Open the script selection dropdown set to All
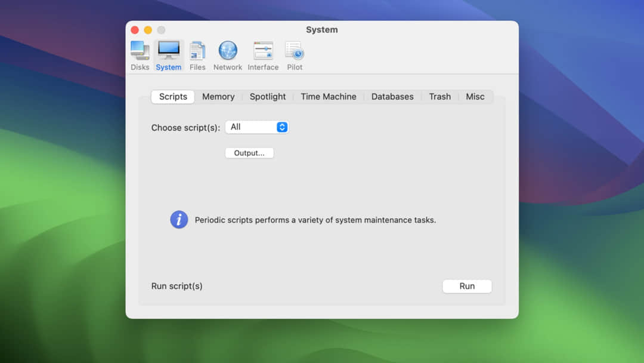Screen dimensions: 644x363 (x=256, y=127)
